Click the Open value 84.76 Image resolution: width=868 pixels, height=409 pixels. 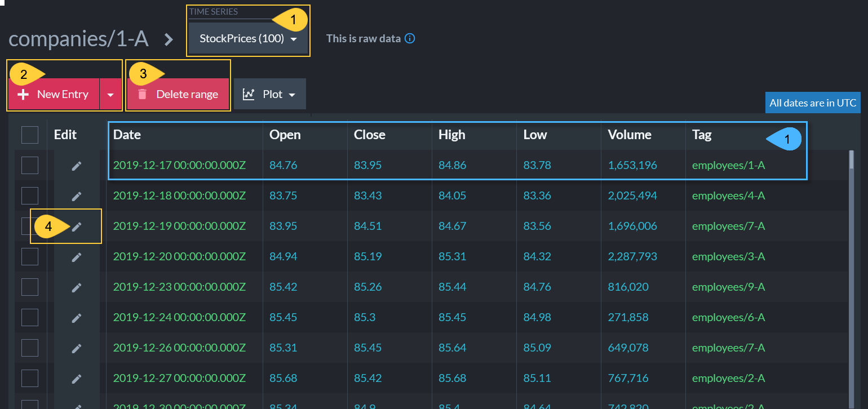pyautogui.click(x=283, y=166)
